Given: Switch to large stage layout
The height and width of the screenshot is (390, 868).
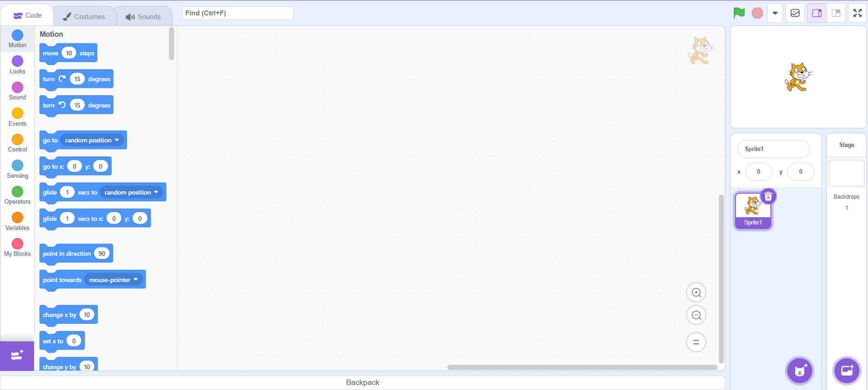Looking at the screenshot, I should click(x=817, y=13).
